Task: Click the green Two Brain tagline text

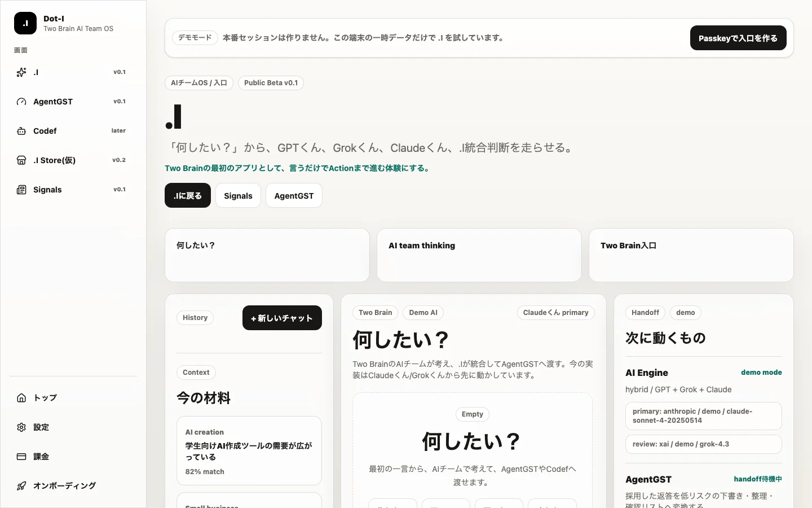Action: (x=298, y=168)
